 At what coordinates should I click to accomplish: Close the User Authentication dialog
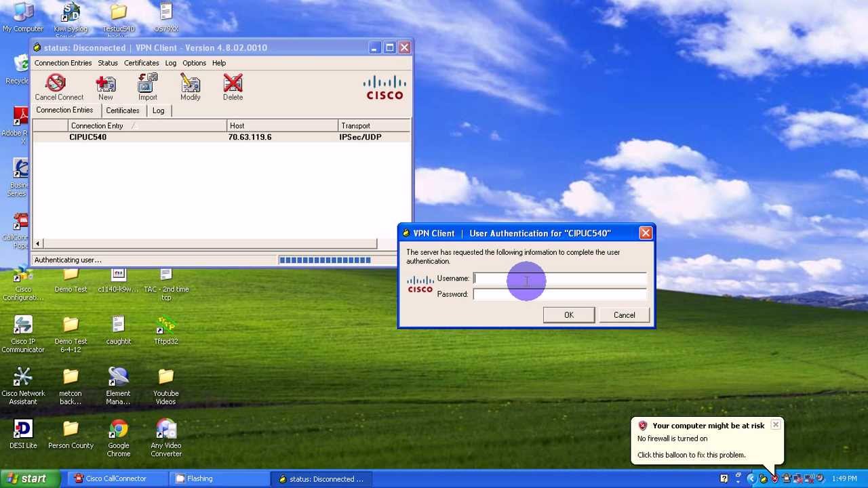click(x=645, y=233)
